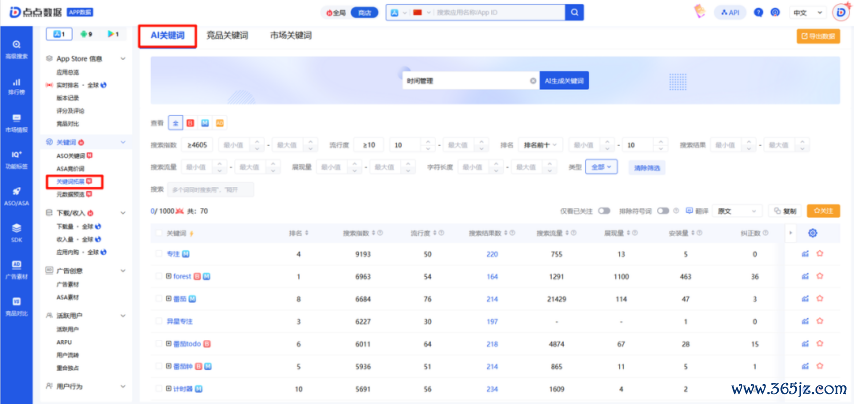The image size is (854, 404).
Task: Open 高级搜索 in the left sidebar
Action: tap(17, 49)
